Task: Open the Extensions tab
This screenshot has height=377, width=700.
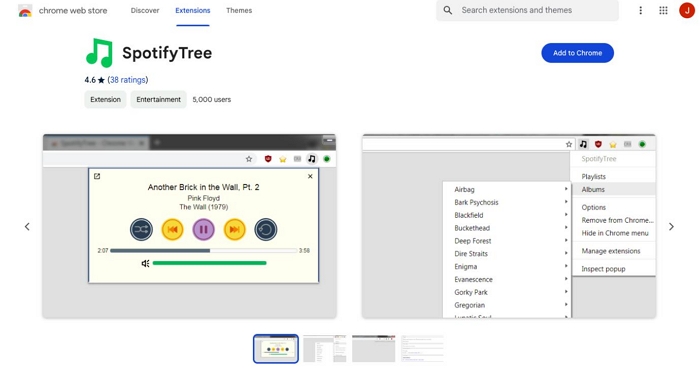Action: [x=192, y=10]
